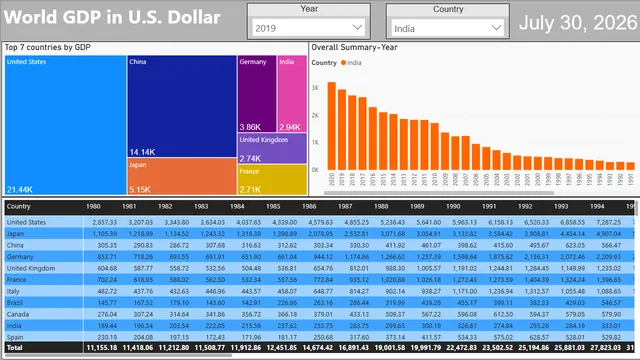Click France 1985 value 557.56
Viewport: 640px width, 360px height.
click(x=287, y=280)
